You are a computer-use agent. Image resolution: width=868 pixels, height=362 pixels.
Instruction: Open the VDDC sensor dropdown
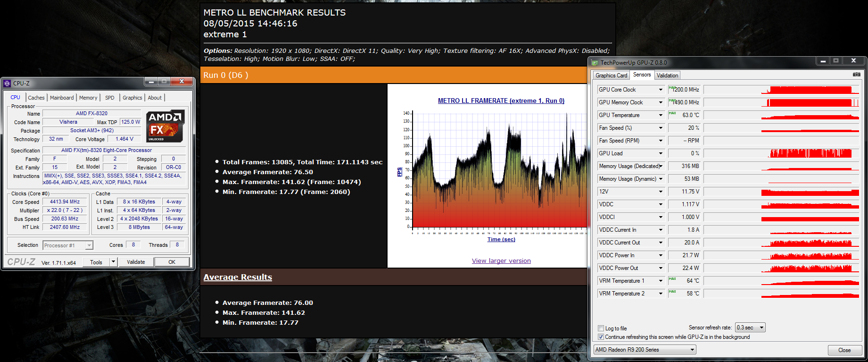tap(661, 204)
